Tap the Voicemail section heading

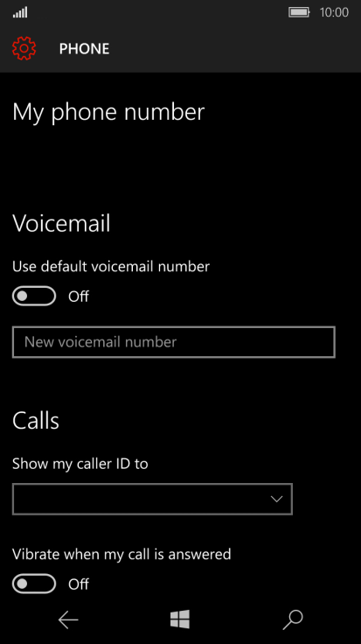61,223
